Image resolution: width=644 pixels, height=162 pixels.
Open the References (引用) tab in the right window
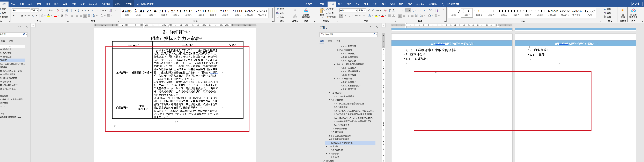pyautogui.click(x=375, y=4)
